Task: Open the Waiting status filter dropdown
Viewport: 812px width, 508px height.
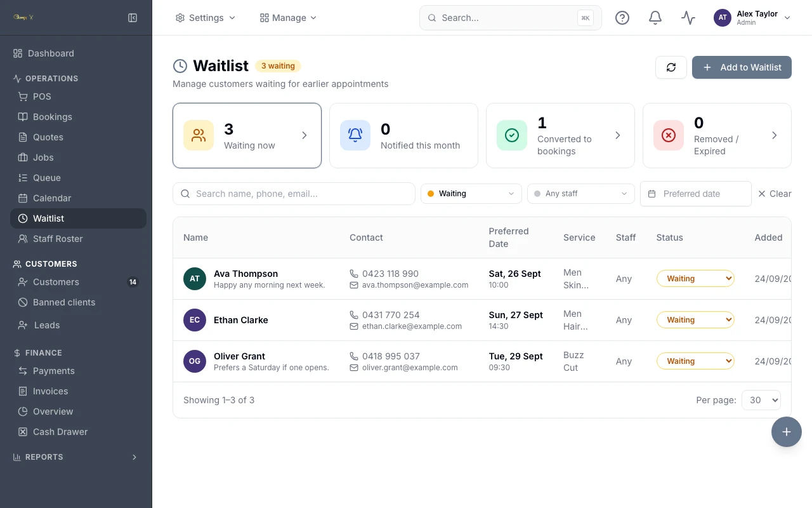Action: click(471, 194)
